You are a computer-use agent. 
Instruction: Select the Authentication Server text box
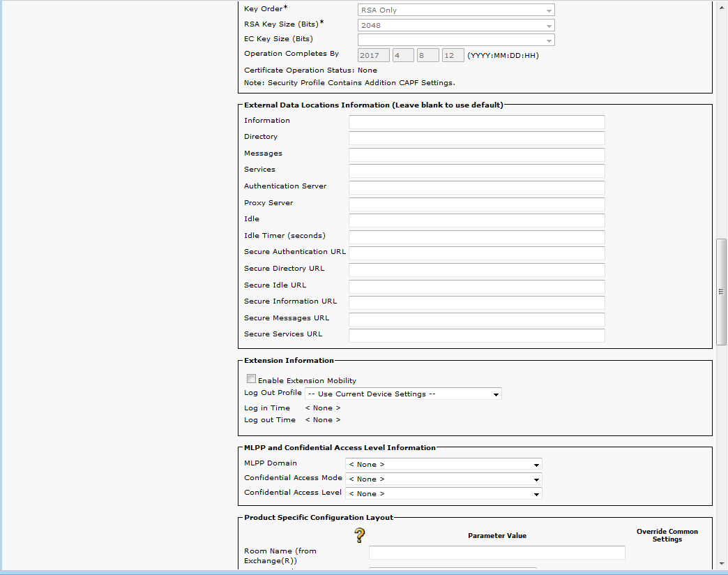point(476,188)
